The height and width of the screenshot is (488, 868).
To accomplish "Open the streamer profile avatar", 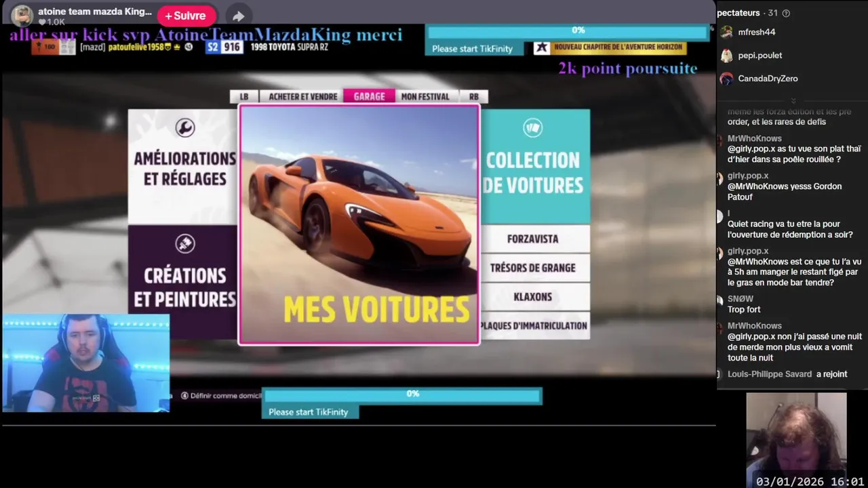I will point(22,15).
